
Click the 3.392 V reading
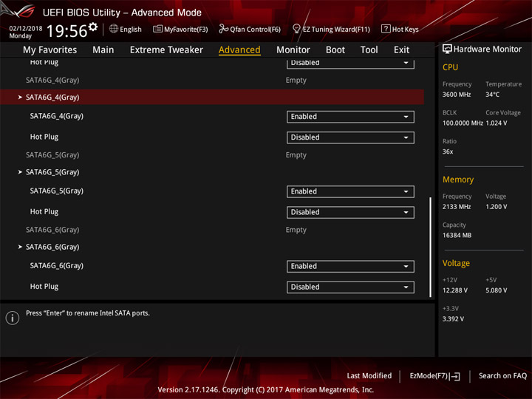[453, 319]
